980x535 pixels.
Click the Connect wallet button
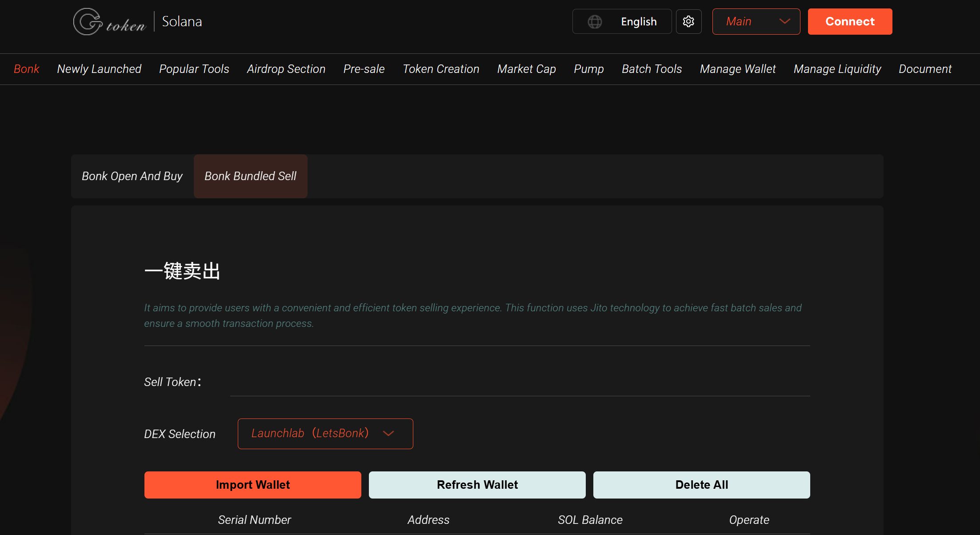click(x=849, y=21)
